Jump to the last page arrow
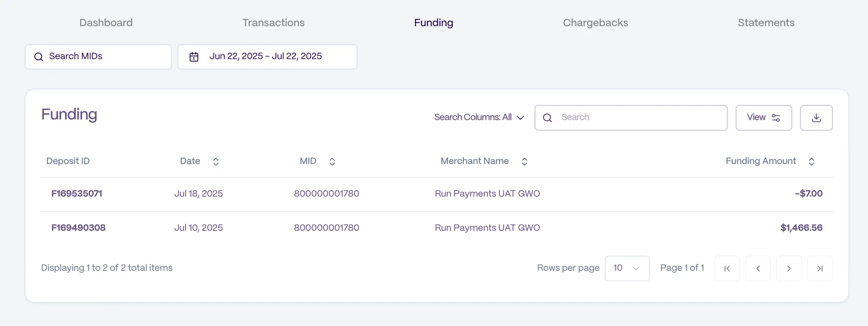The width and height of the screenshot is (868, 326). [820, 268]
